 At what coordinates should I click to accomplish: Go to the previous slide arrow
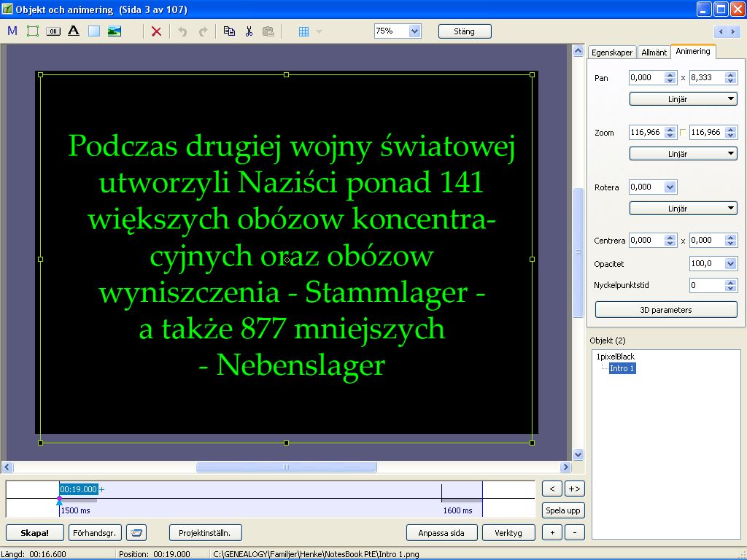(x=721, y=32)
